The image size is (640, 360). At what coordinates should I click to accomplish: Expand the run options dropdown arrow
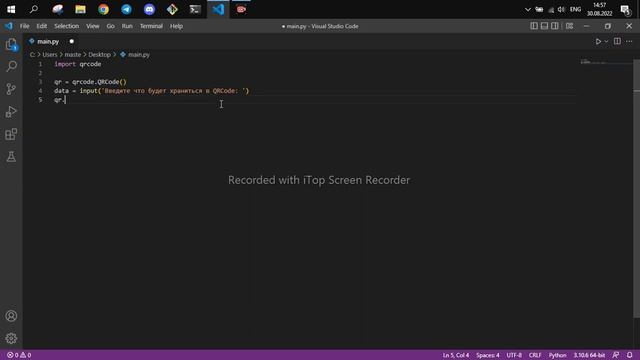click(x=606, y=42)
